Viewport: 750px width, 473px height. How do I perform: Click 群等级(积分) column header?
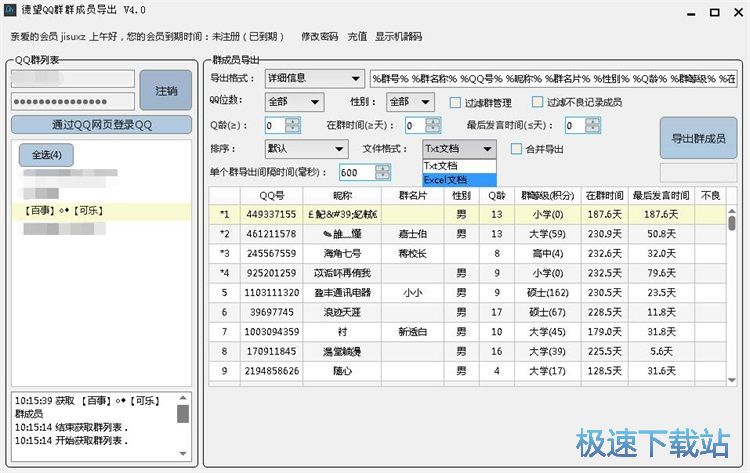(548, 195)
